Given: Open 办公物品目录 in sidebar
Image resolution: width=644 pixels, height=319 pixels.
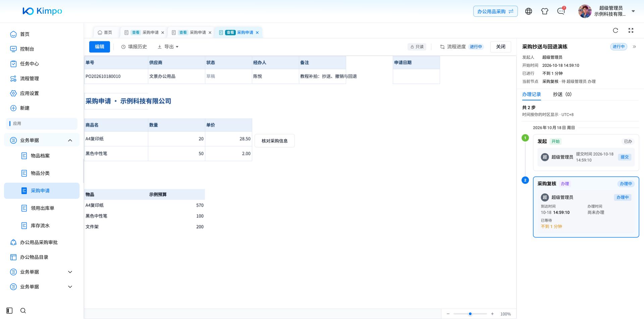Looking at the screenshot, I should 42,257.
